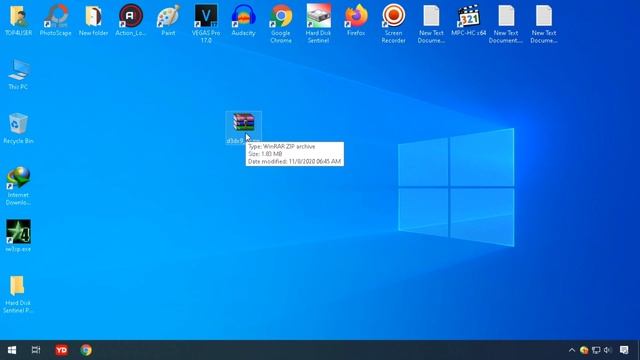Open the colorful round tray application icon
Screen dimensions: 640x360
pos(584,350)
